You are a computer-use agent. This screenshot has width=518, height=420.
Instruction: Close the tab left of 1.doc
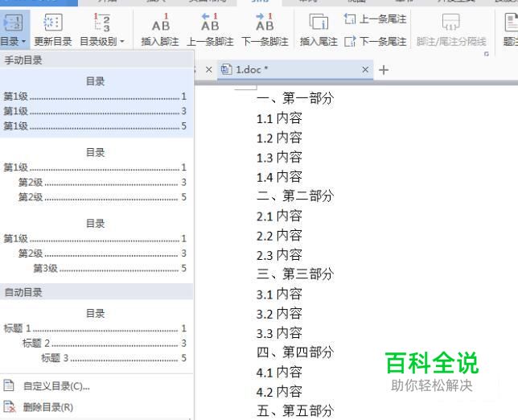(x=208, y=70)
